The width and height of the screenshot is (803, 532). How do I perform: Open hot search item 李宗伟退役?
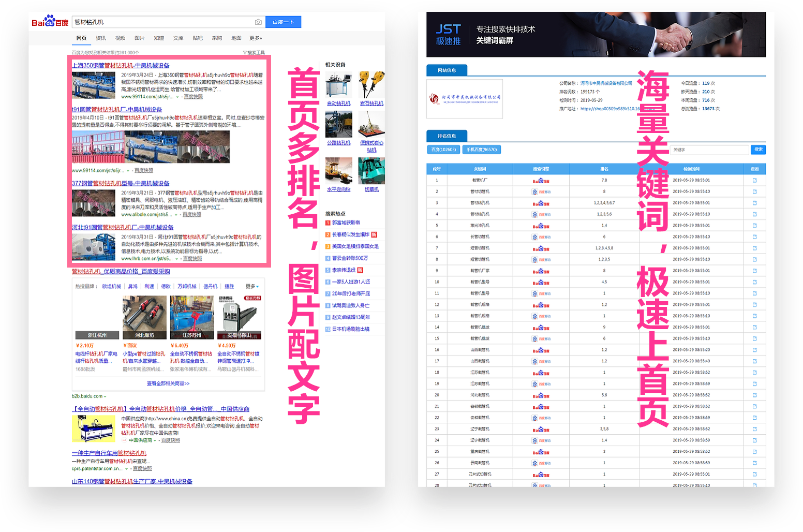(x=344, y=270)
